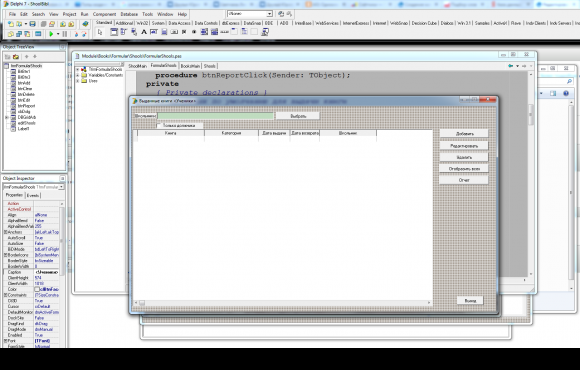Choose the ActionList icon at palette end
Screen dimensions: 580x370
265,32
